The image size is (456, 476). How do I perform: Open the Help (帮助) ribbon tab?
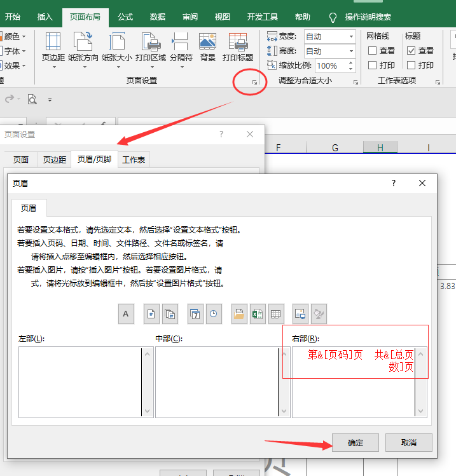[x=303, y=17]
